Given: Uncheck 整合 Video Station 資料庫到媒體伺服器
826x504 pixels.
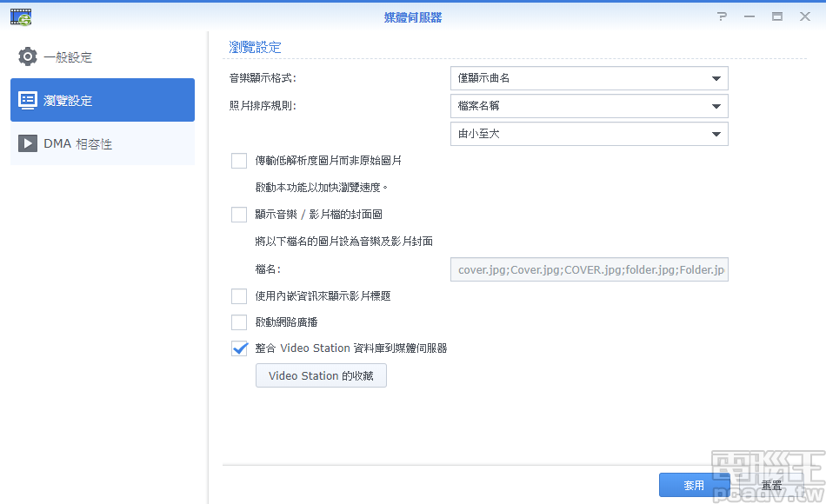Looking at the screenshot, I should coord(239,348).
